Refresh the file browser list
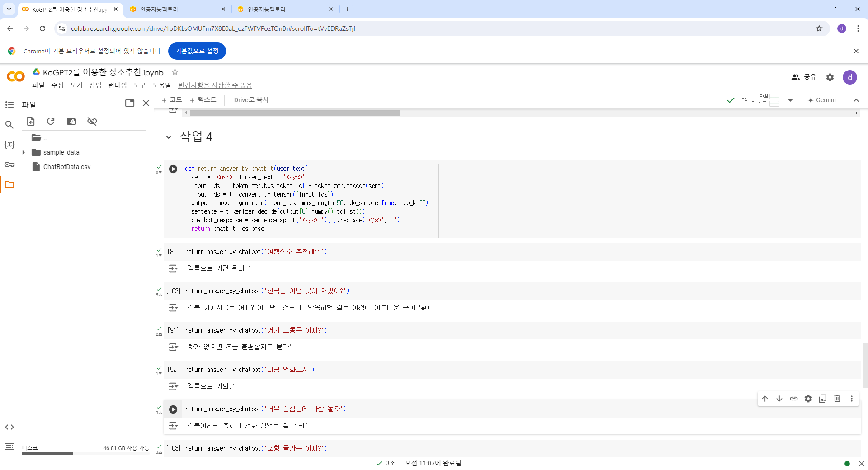The width and height of the screenshot is (868, 470). [x=51, y=121]
